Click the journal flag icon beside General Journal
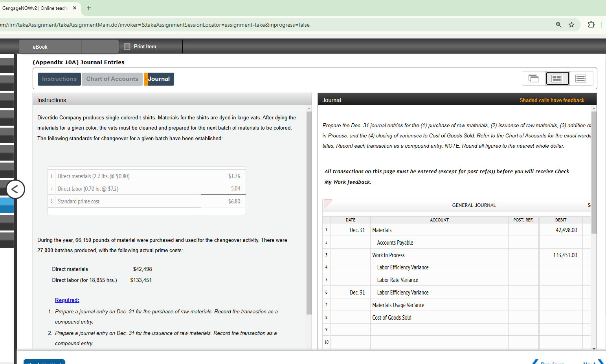The image size is (606, 364). [328, 203]
